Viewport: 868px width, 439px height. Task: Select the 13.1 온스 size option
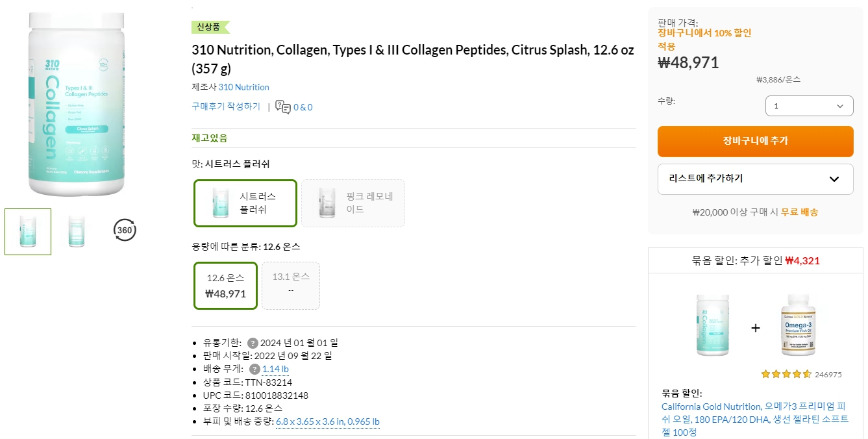[x=290, y=285]
